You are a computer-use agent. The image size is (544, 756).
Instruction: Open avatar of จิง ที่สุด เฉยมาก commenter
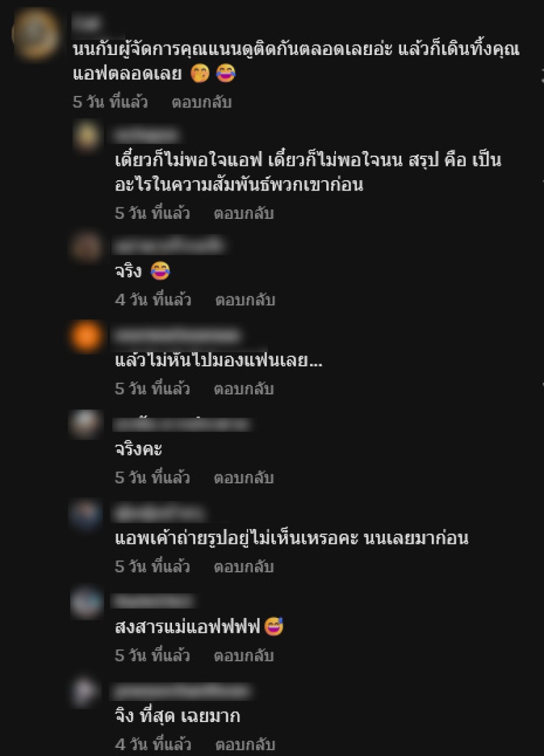(87, 692)
